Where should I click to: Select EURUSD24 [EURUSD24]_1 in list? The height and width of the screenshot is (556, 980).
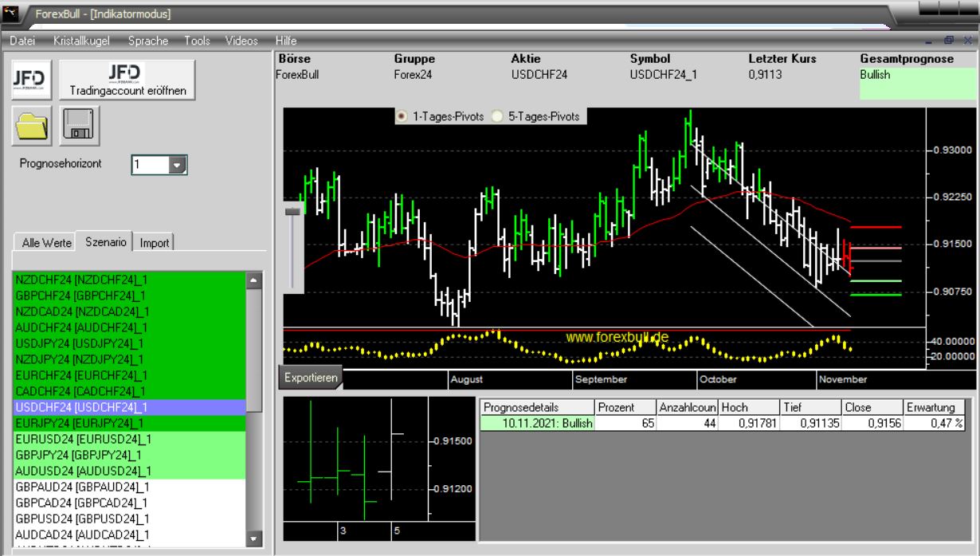tap(130, 439)
